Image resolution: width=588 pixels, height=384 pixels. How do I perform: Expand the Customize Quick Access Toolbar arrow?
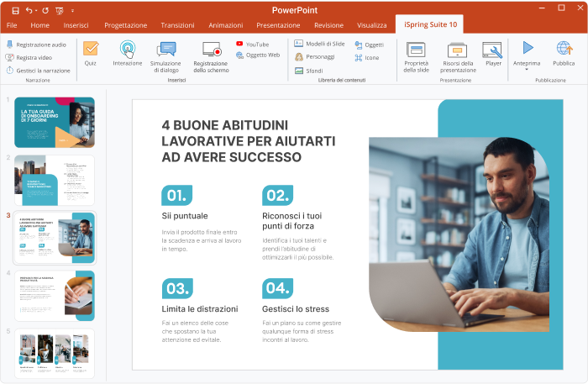pos(72,11)
